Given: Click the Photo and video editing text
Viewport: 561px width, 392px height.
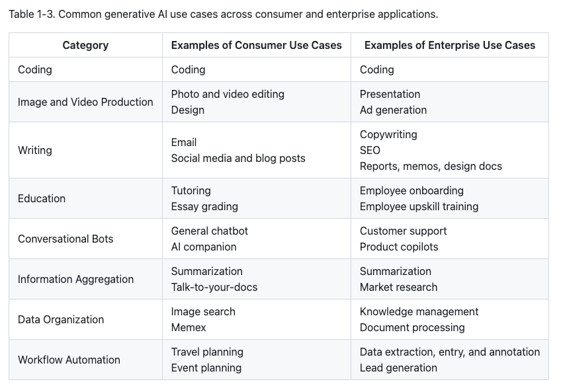Looking at the screenshot, I should click(x=228, y=94).
